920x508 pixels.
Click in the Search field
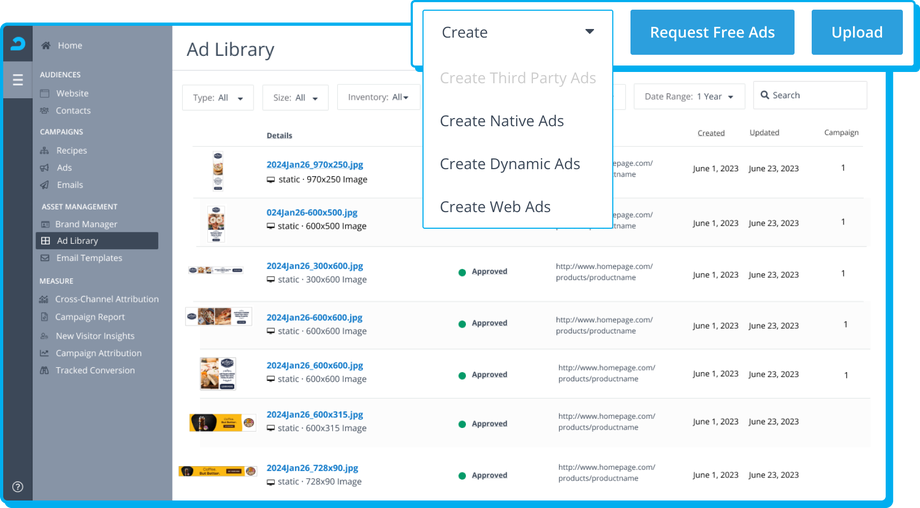pyautogui.click(x=810, y=95)
